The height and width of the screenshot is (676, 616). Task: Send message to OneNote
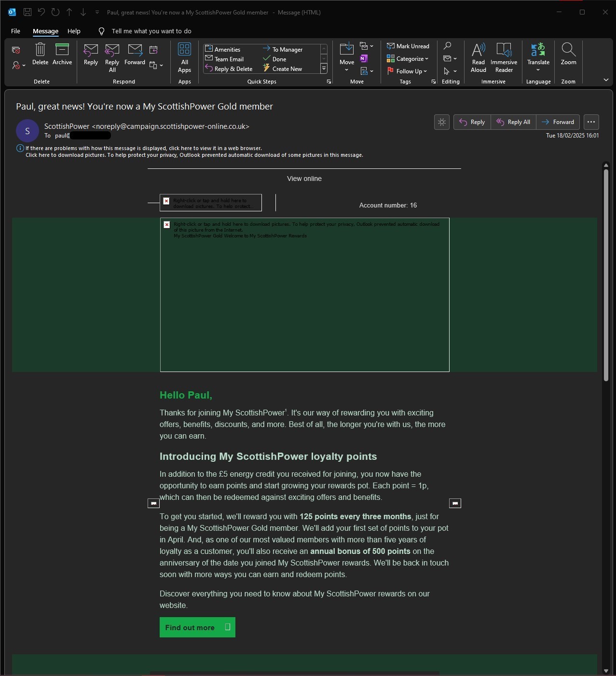(x=364, y=58)
